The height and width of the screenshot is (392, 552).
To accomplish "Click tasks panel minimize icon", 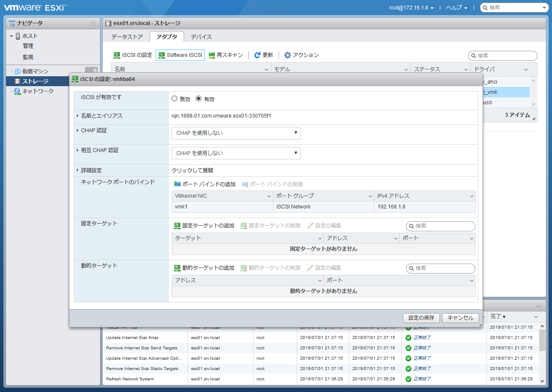I will (539, 305).
